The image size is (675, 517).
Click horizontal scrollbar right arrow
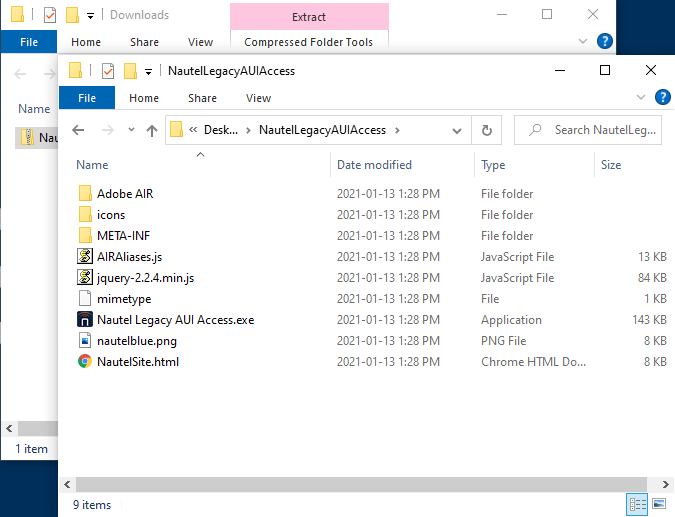coord(665,484)
